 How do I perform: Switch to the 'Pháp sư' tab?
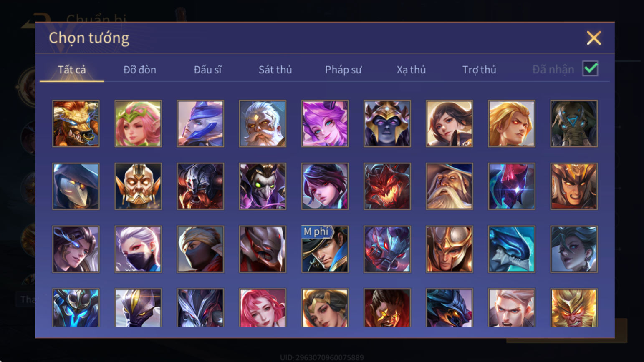coord(343,70)
